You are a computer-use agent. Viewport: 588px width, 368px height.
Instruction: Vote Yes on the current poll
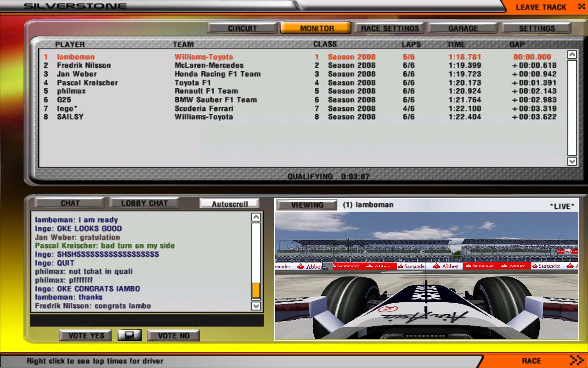click(x=86, y=336)
